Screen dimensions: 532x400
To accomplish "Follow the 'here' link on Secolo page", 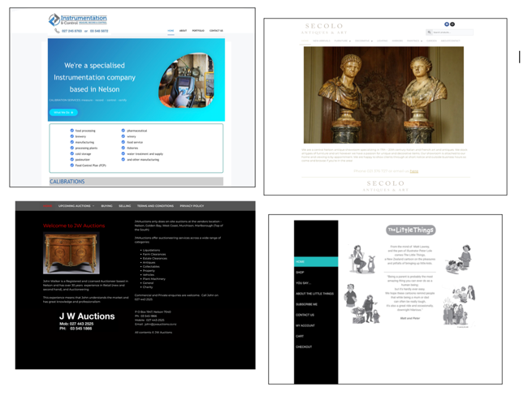I will click(x=414, y=171).
